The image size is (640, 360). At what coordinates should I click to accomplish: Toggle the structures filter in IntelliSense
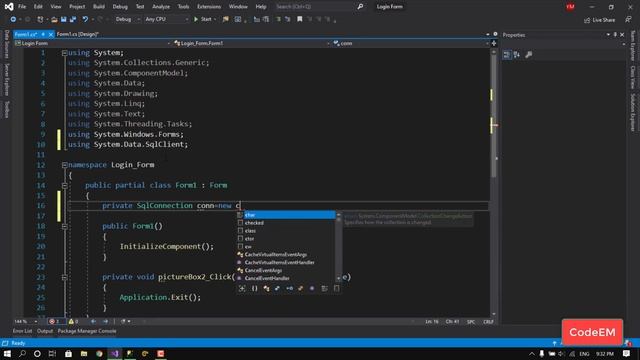click(x=278, y=289)
